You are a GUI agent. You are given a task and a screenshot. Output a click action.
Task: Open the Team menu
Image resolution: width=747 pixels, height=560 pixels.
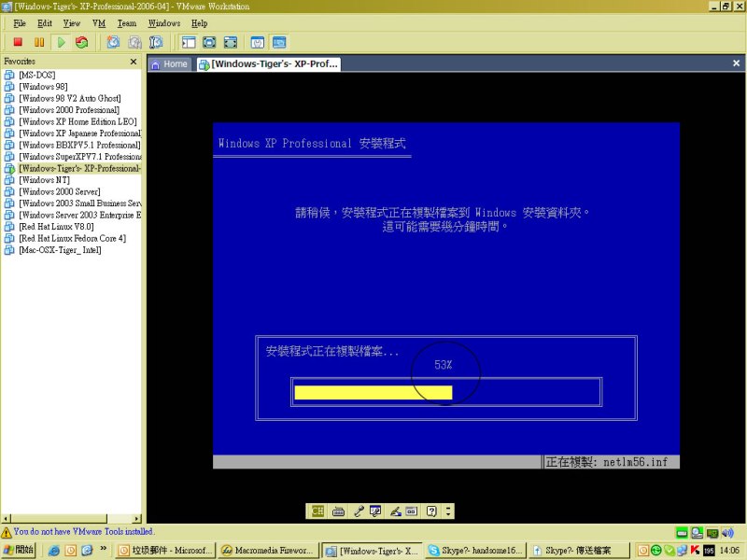tap(127, 23)
